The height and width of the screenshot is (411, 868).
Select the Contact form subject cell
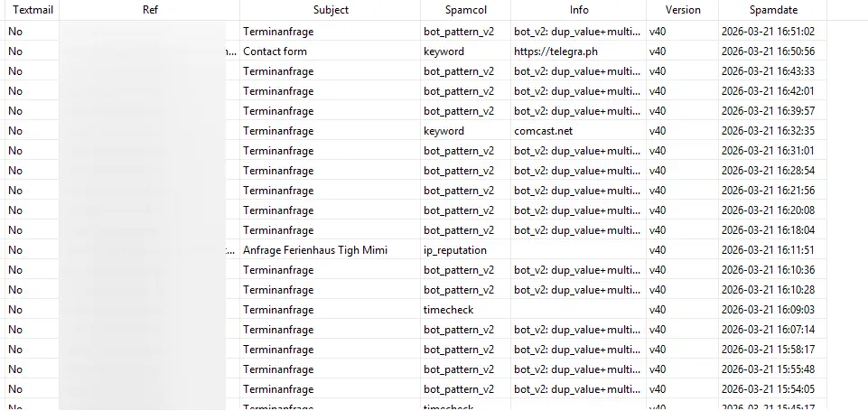tap(275, 51)
